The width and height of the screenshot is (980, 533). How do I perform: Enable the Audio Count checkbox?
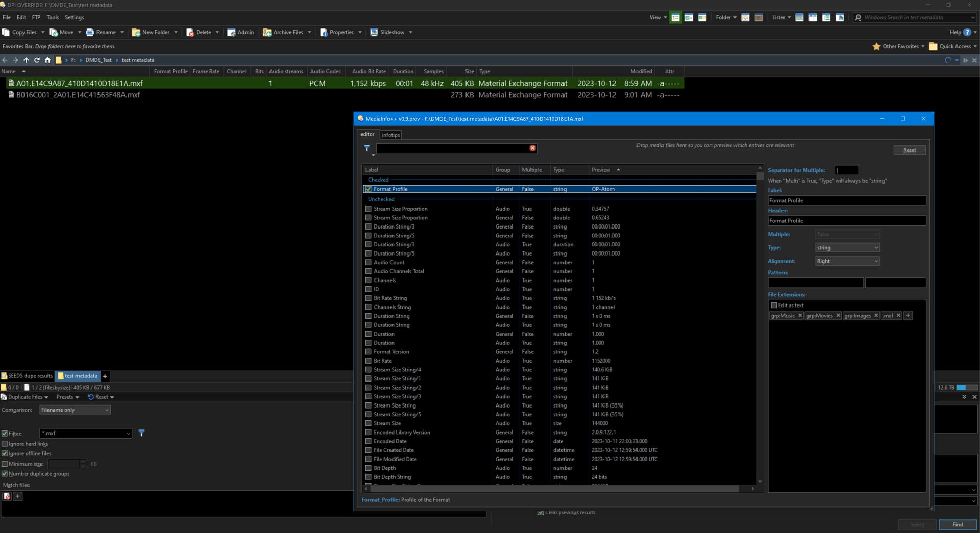pos(369,263)
